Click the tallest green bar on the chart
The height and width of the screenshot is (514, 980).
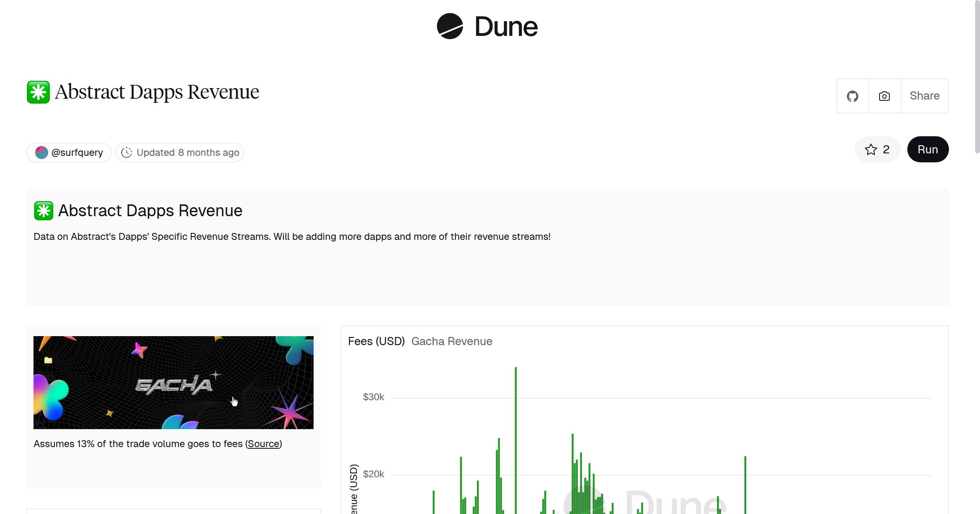pyautogui.click(x=515, y=428)
